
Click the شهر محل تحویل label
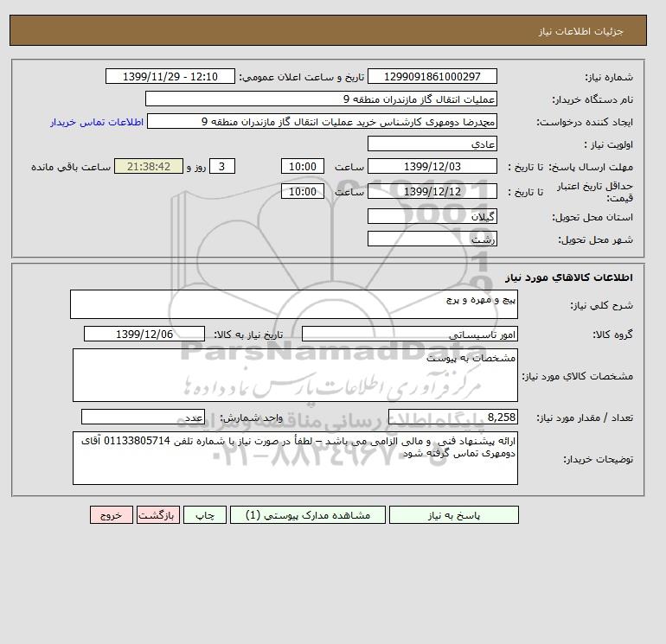click(595, 239)
